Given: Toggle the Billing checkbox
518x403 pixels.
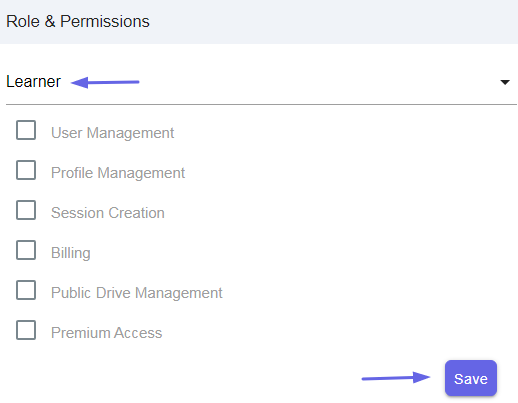Looking at the screenshot, I should 26,250.
